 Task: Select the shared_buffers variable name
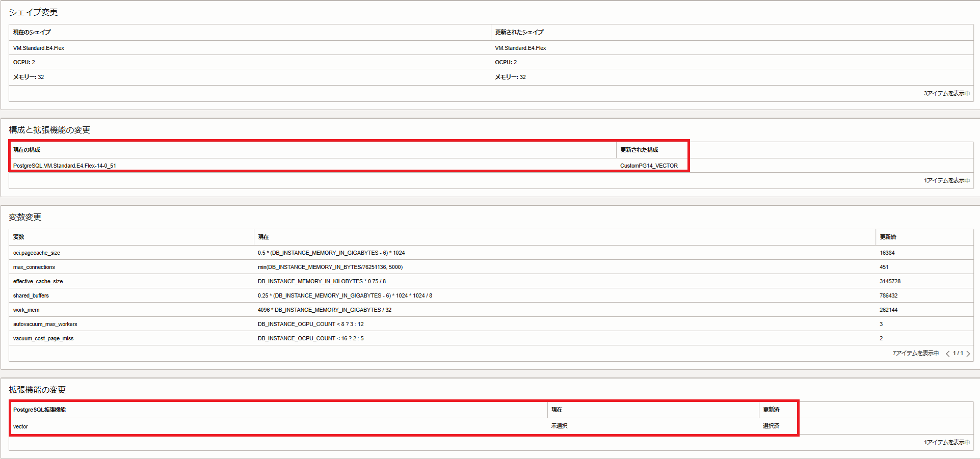(31, 295)
